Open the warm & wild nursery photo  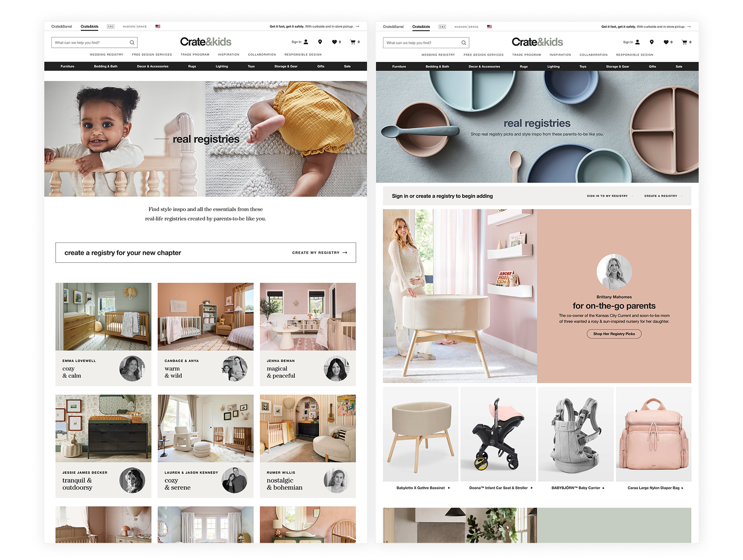(206, 317)
